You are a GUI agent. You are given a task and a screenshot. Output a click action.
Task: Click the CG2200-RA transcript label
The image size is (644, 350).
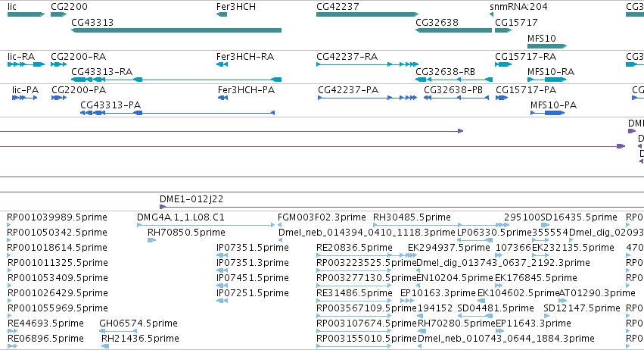click(x=79, y=57)
